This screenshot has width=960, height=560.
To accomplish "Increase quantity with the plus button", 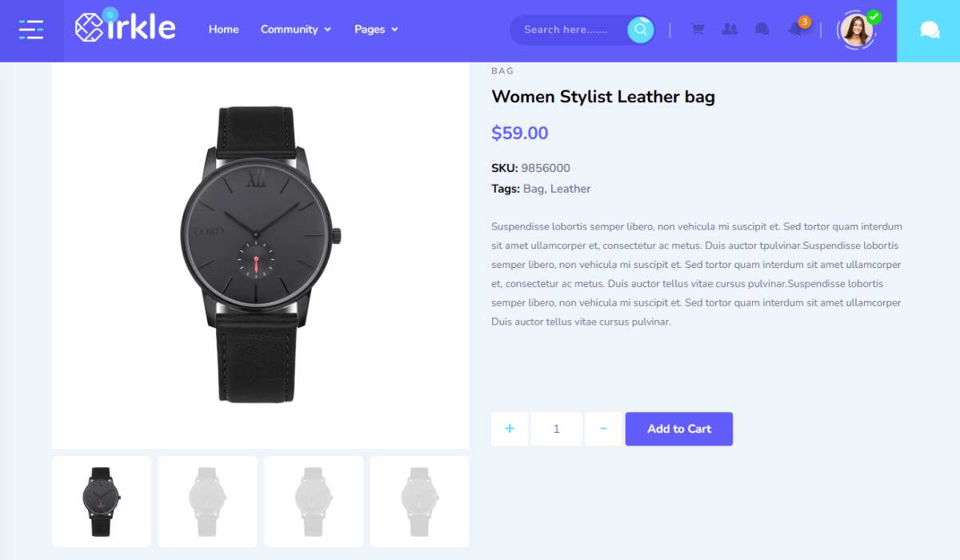I will (510, 429).
